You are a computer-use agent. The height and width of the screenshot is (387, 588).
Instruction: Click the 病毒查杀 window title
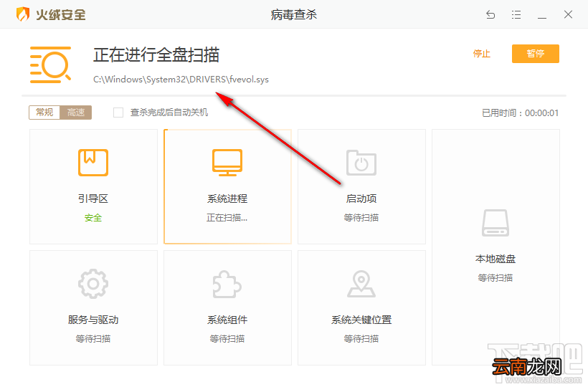[294, 14]
